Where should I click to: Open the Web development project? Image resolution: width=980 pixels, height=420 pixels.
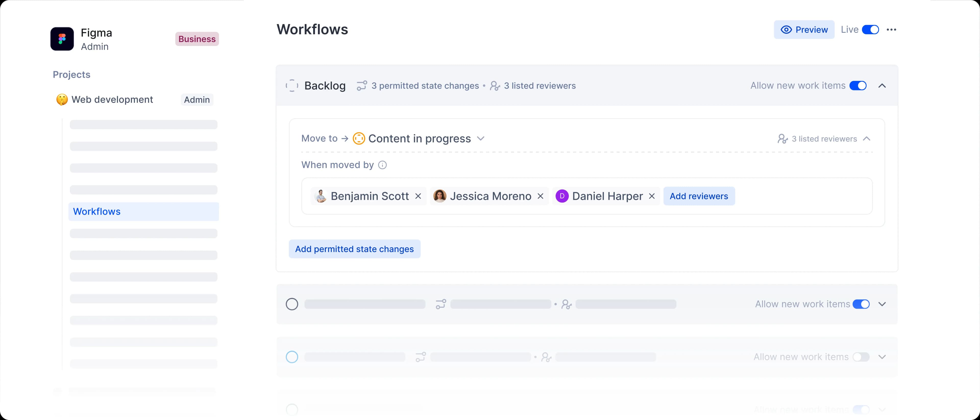(112, 100)
